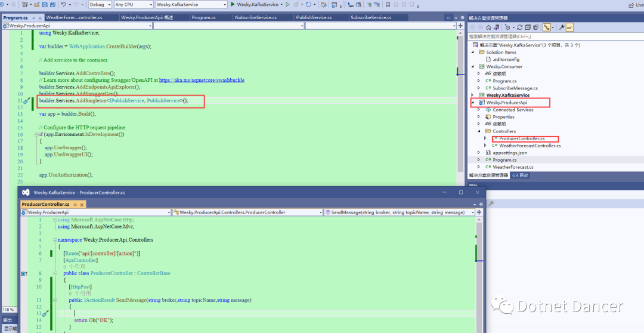This screenshot has width=644, height=333.
Task: Start debugging with green play Wesky.KafkaService
Action: pyautogui.click(x=255, y=5)
